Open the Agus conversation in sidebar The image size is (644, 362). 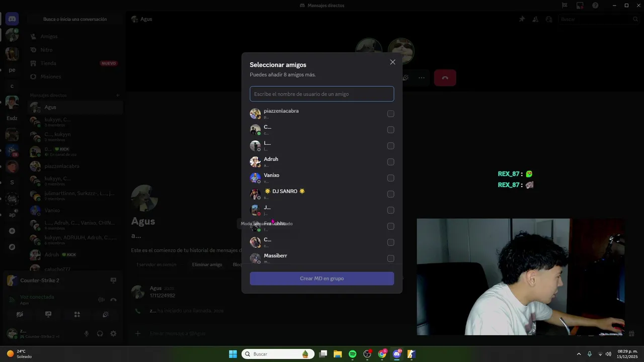(75, 107)
